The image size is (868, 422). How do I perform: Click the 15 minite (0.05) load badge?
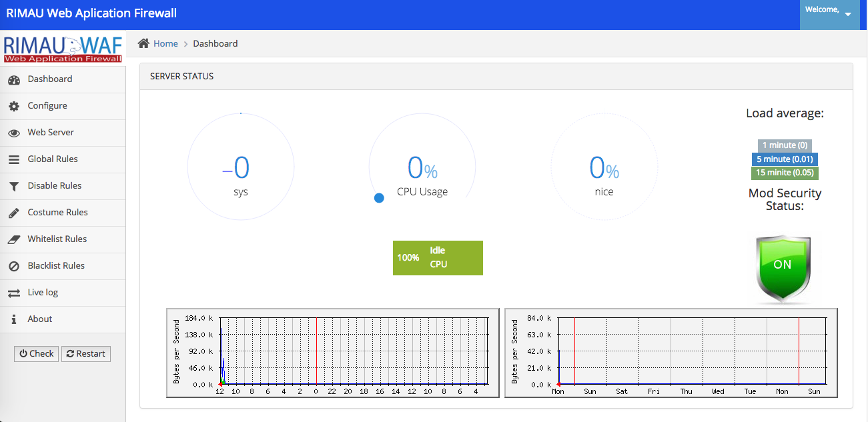(785, 173)
